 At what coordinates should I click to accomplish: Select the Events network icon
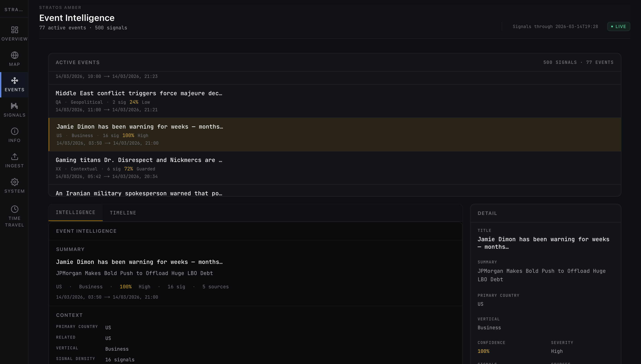pyautogui.click(x=14, y=81)
